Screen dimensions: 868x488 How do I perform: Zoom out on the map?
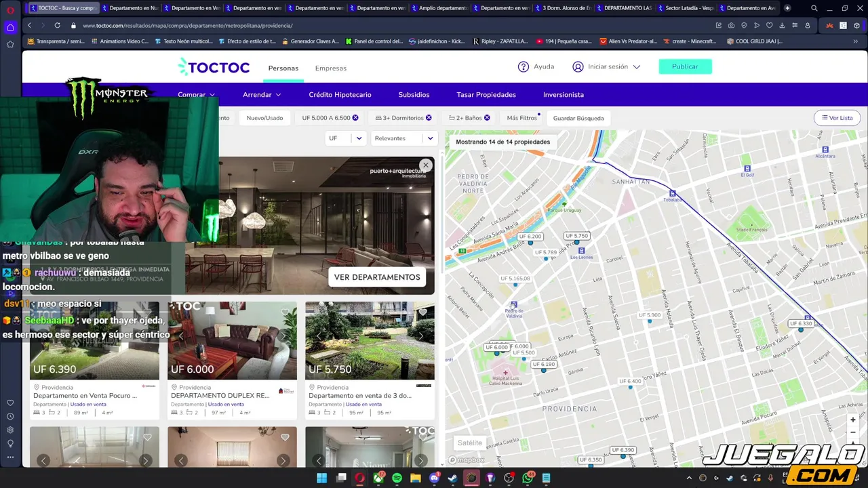[853, 432]
